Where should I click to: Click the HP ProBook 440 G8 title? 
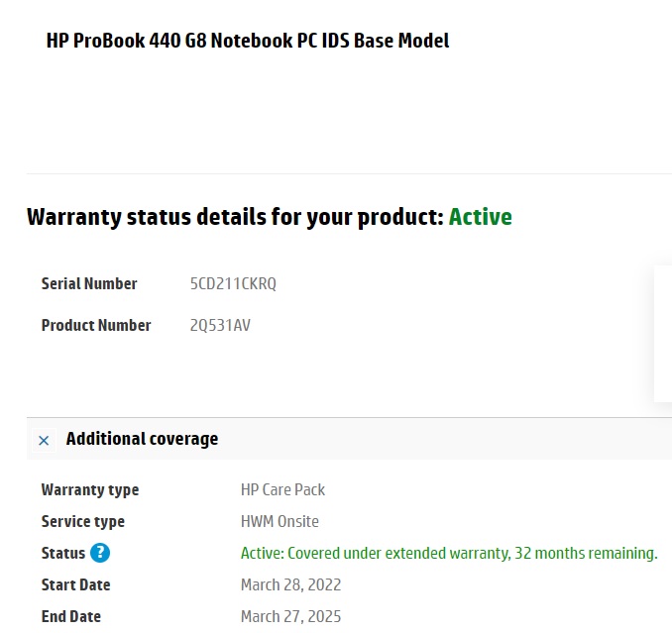point(248,41)
